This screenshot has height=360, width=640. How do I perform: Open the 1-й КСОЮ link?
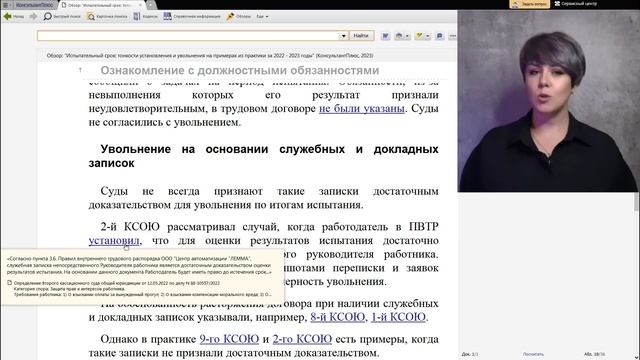pyautogui.click(x=398, y=317)
